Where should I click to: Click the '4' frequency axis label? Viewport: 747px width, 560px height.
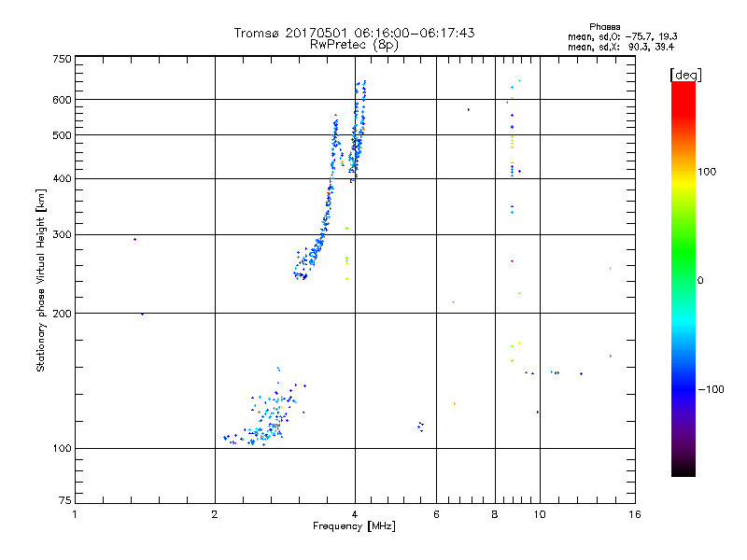pos(355,514)
